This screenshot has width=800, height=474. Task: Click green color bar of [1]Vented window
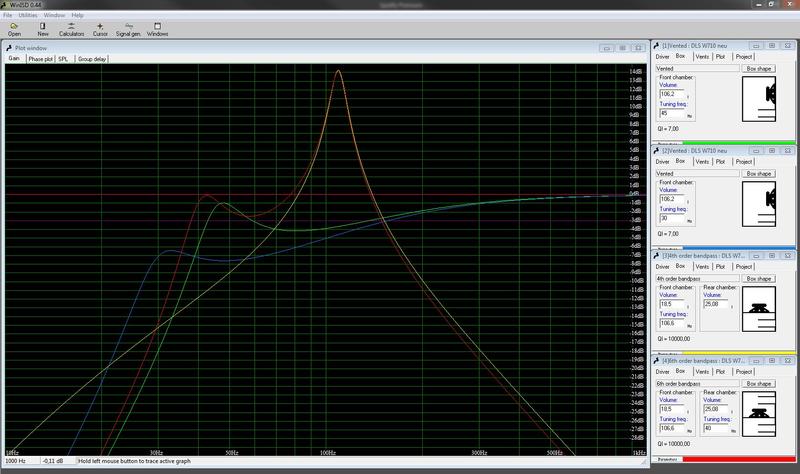[739, 143]
